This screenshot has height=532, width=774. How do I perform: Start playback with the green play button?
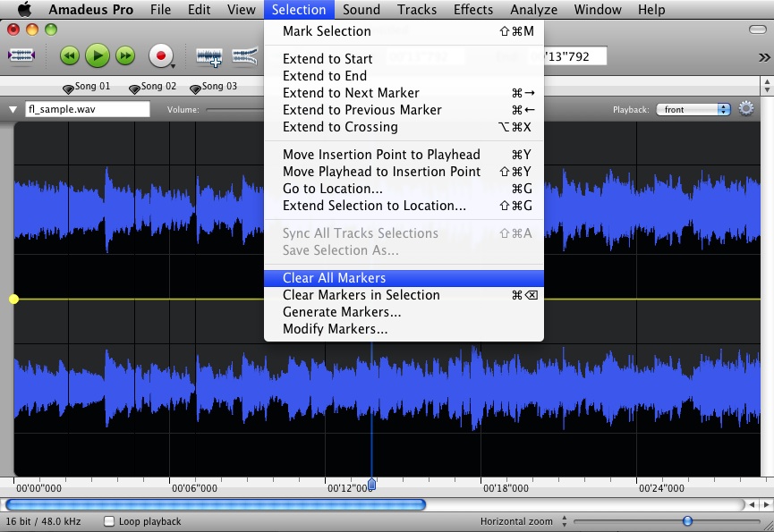pos(98,55)
